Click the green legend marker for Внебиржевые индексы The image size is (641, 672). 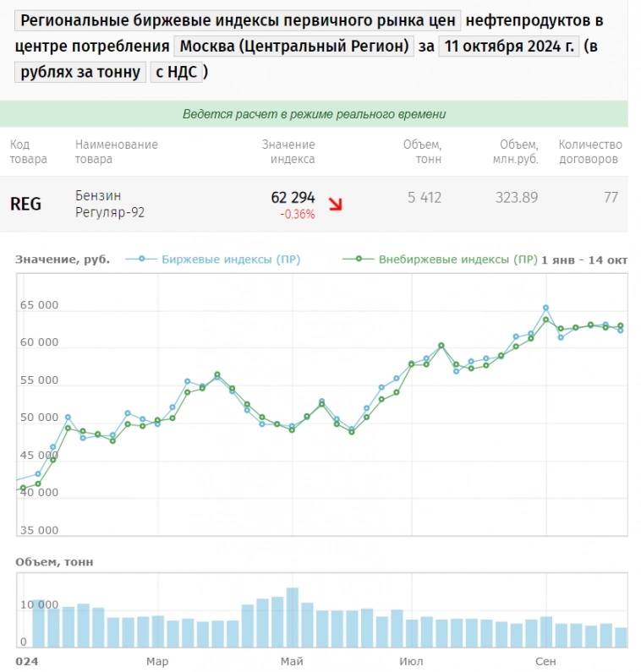point(359,260)
